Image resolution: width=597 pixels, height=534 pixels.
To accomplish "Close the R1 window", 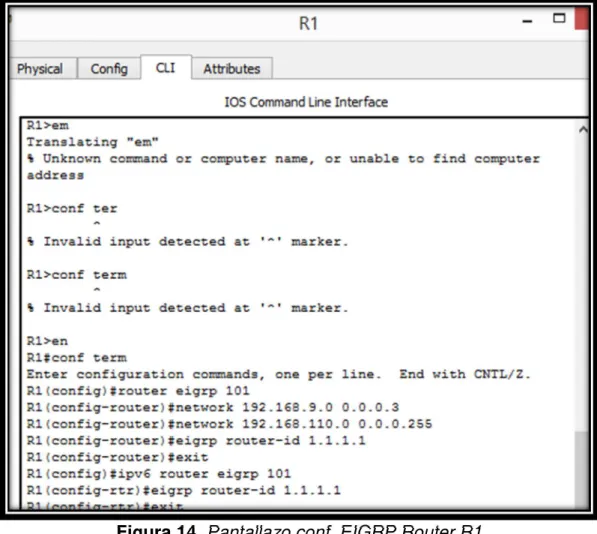I will click(581, 18).
